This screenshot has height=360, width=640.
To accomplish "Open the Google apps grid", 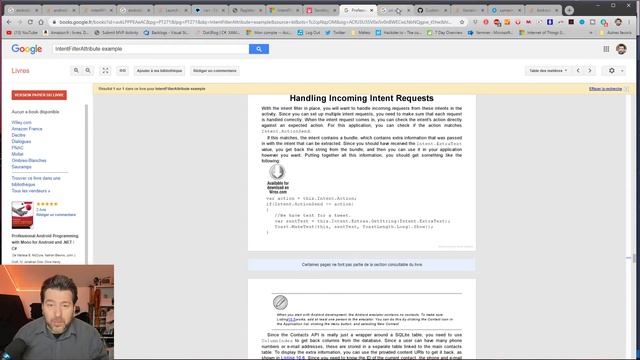I will coord(606,49).
